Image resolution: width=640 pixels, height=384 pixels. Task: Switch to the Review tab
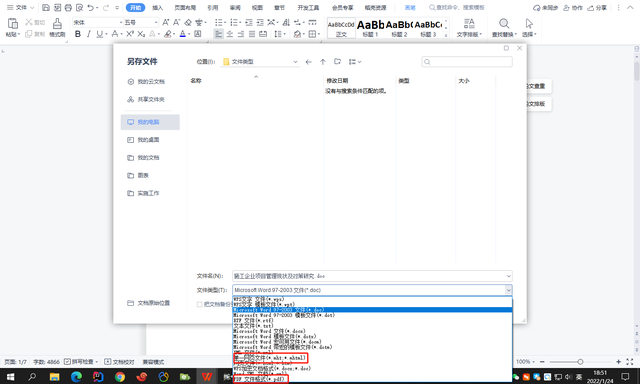(235, 8)
